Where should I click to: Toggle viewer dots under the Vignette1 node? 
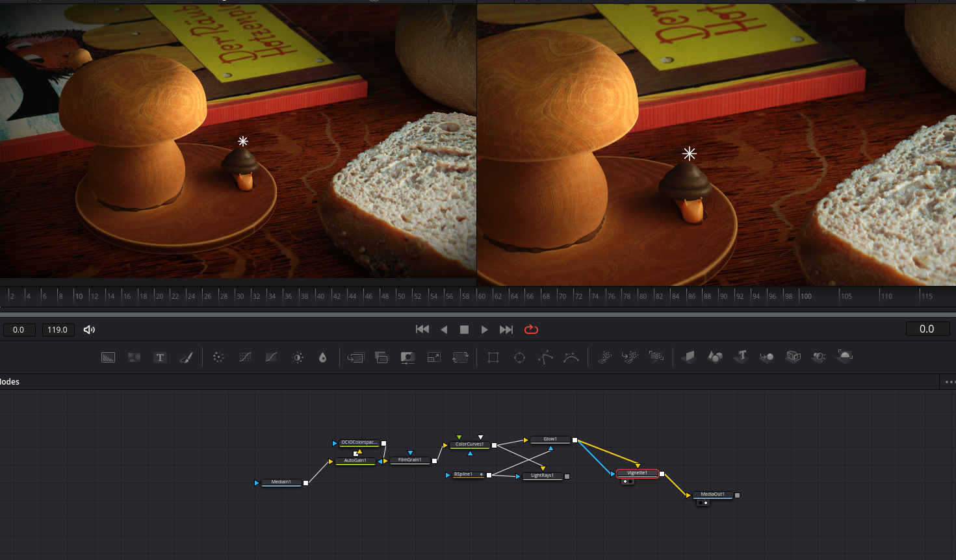tap(628, 481)
